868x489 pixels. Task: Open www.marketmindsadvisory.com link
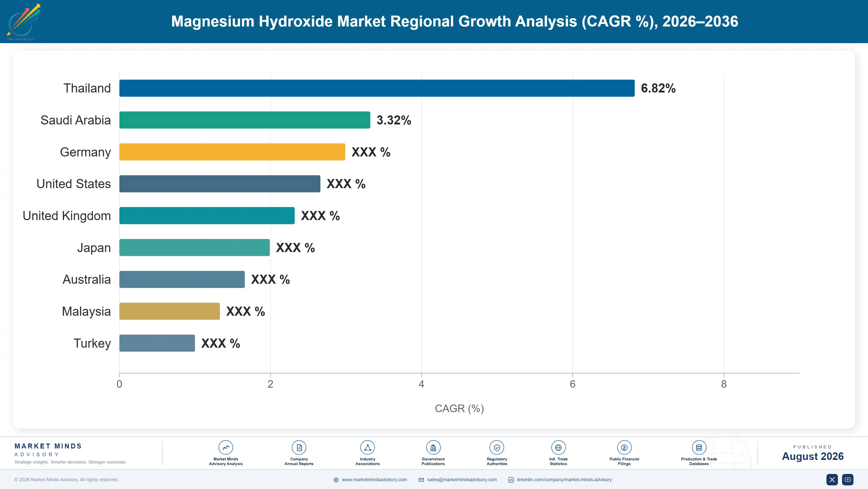point(374,480)
